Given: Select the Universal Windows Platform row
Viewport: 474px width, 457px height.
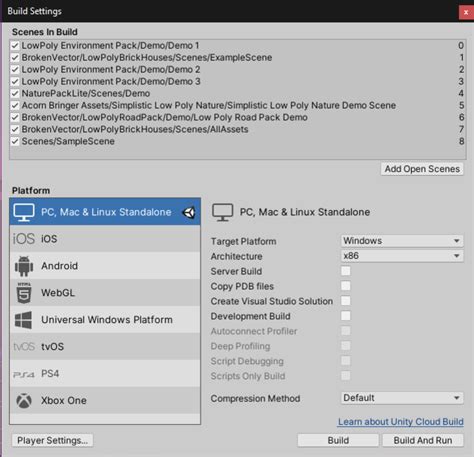Looking at the screenshot, I should [x=105, y=320].
